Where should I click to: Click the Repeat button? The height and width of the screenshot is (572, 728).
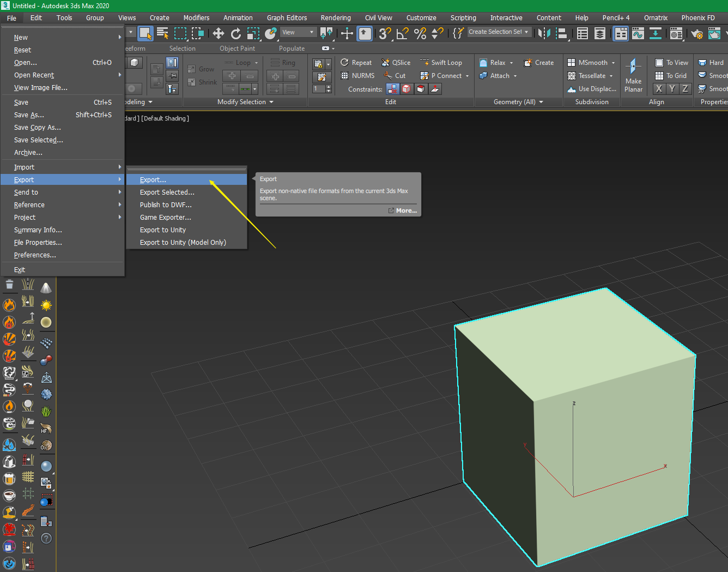coord(356,63)
